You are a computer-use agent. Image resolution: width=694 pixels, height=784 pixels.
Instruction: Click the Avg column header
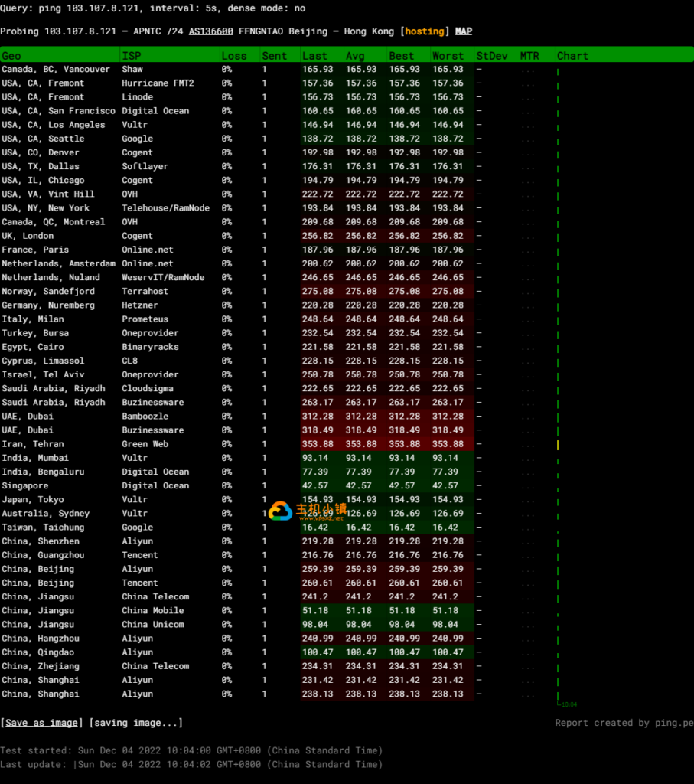[355, 56]
